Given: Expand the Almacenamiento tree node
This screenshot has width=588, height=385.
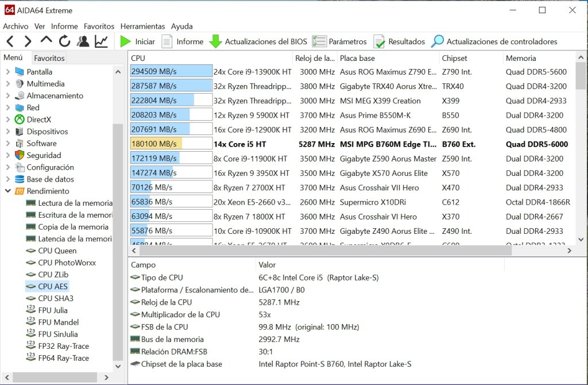Looking at the screenshot, I should (x=8, y=96).
